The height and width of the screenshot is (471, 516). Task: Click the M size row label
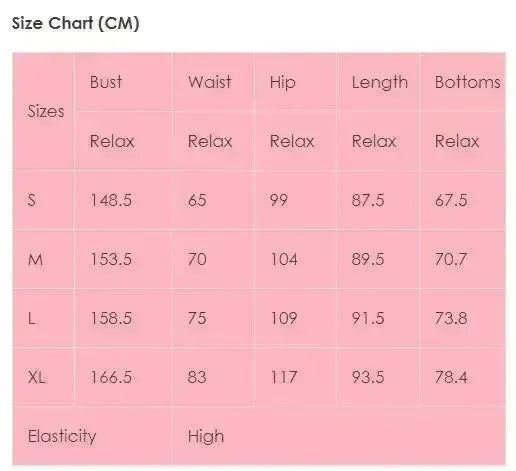35,259
